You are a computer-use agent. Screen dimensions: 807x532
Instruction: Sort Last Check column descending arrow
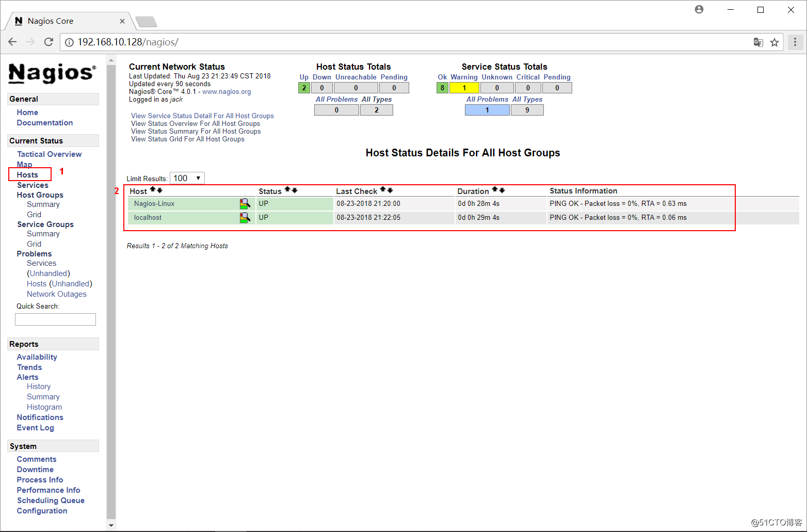pyautogui.click(x=390, y=190)
